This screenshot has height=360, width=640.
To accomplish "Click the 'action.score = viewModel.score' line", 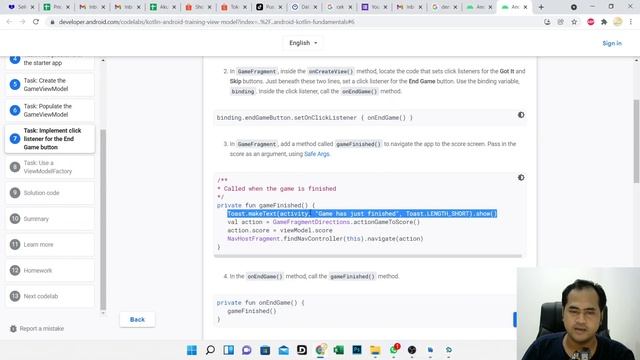I will pos(280,230).
